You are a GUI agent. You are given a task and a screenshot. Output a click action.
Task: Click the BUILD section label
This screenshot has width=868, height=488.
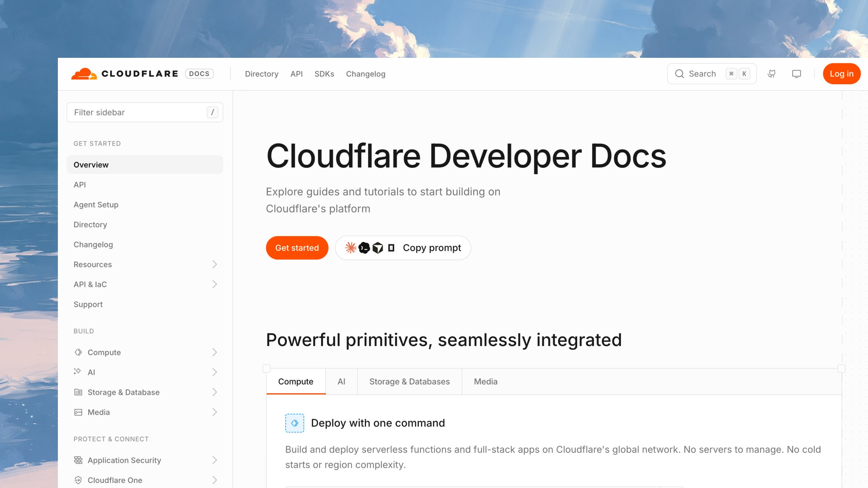(84, 331)
